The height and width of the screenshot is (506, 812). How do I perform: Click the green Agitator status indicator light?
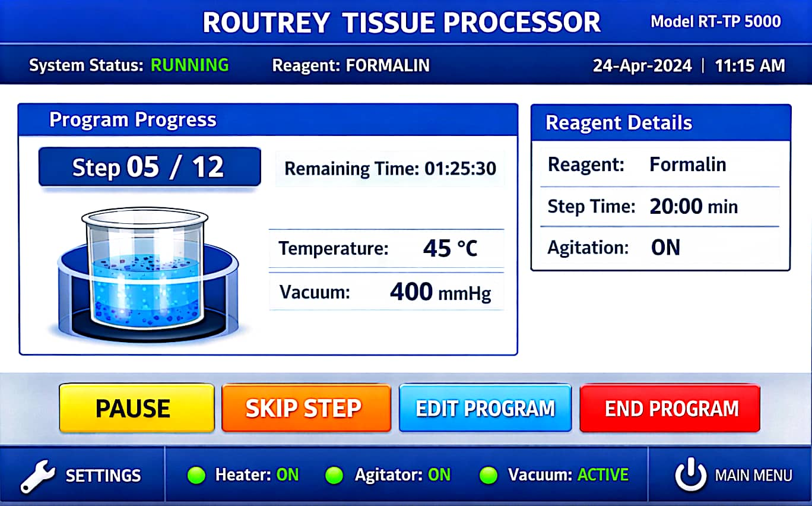click(335, 475)
